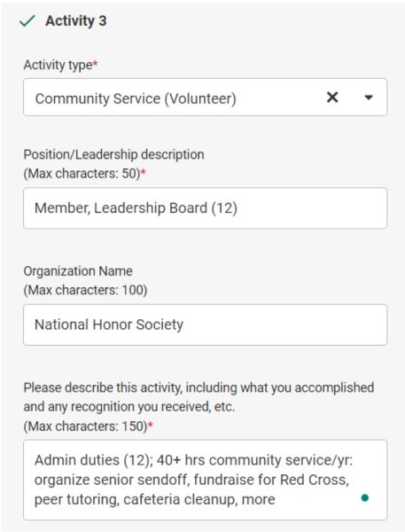Place cursor on 'National Honor Society' text
This screenshot has width=405, height=532.
[x=109, y=325]
